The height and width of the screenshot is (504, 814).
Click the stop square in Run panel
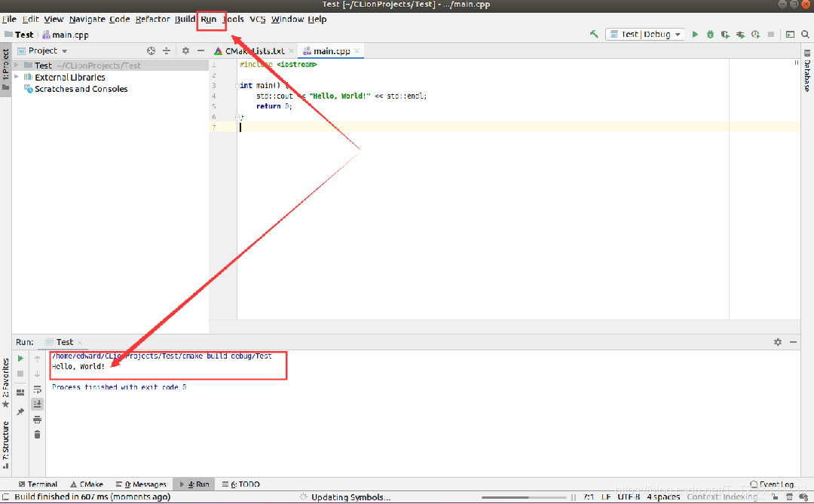21,374
